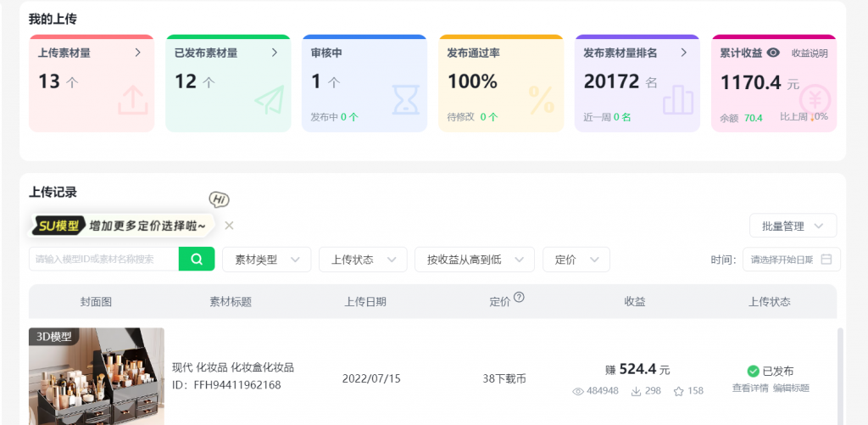Click the download icon showing 298
This screenshot has height=425, width=868.
click(x=636, y=391)
